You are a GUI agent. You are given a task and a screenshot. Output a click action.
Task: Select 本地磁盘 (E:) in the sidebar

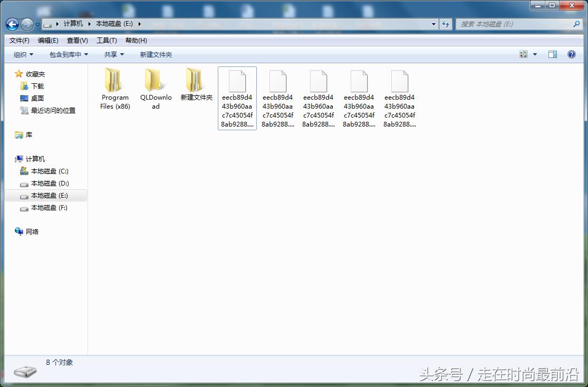pos(46,196)
